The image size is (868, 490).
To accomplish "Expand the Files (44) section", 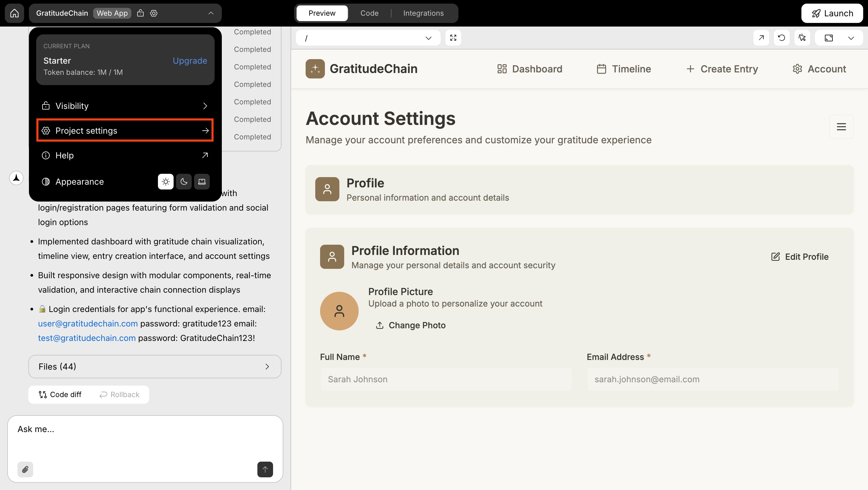I will click(155, 367).
